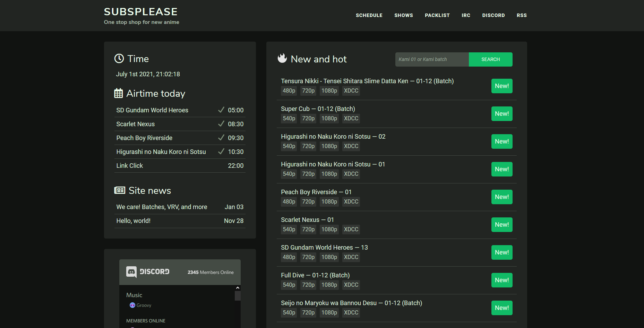Click checkmark for Higurashi no Naku Koro airtime
The width and height of the screenshot is (644, 328).
coord(221,152)
